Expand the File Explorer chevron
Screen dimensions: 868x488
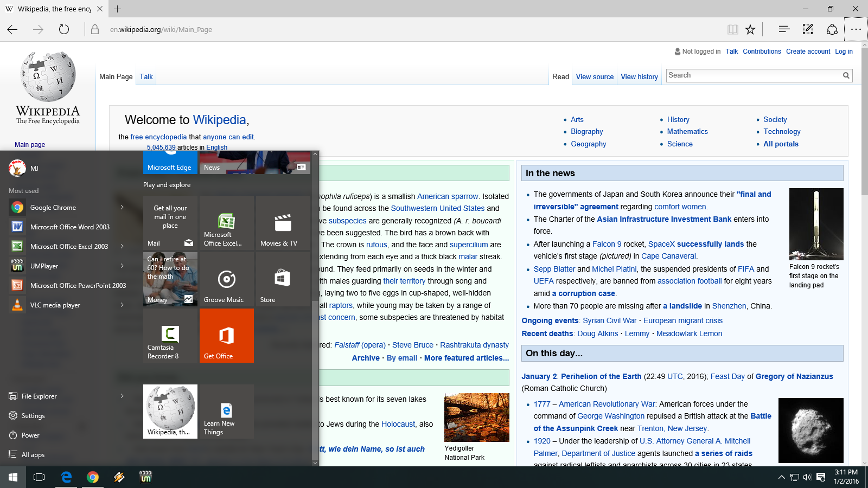(122, 396)
